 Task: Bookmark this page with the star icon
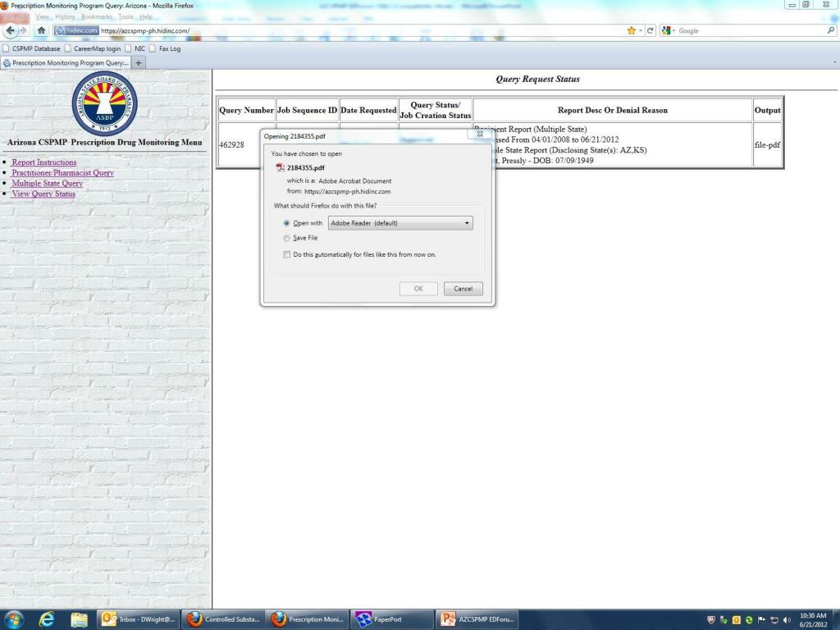(x=632, y=30)
